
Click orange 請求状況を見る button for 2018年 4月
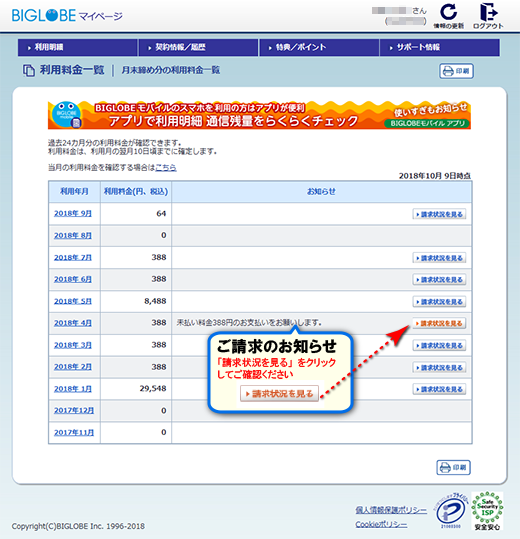439,323
